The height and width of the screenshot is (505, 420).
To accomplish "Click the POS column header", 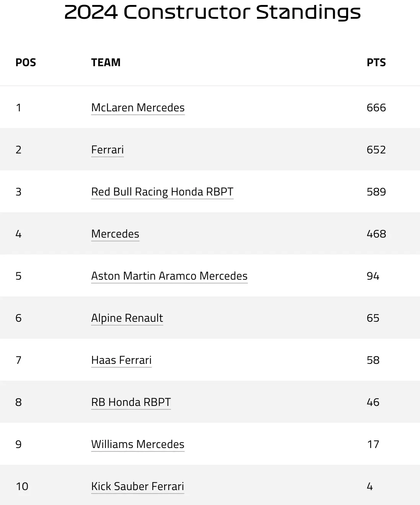I will pyautogui.click(x=26, y=62).
